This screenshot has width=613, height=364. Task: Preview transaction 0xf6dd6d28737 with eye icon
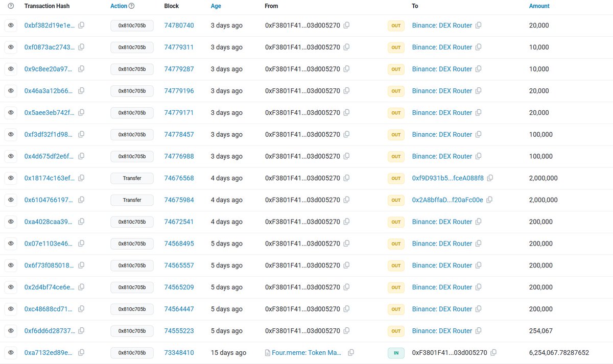11,331
